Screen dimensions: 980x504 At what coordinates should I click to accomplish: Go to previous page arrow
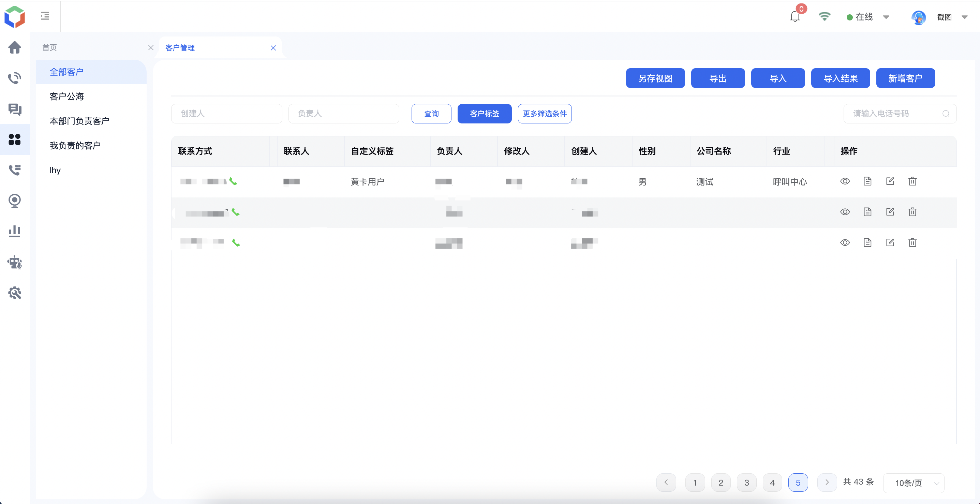point(666,482)
